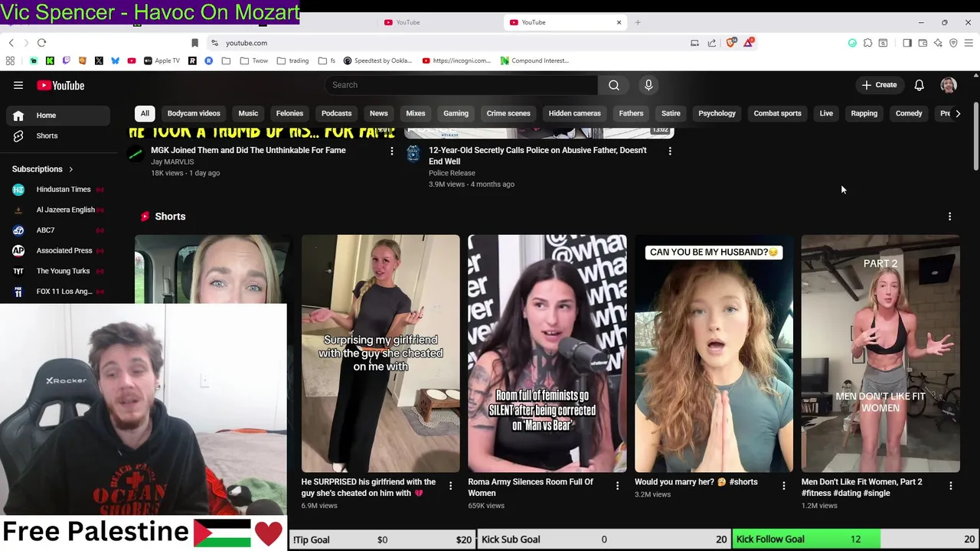
Task: Filter by Felonies chip
Action: 289,113
